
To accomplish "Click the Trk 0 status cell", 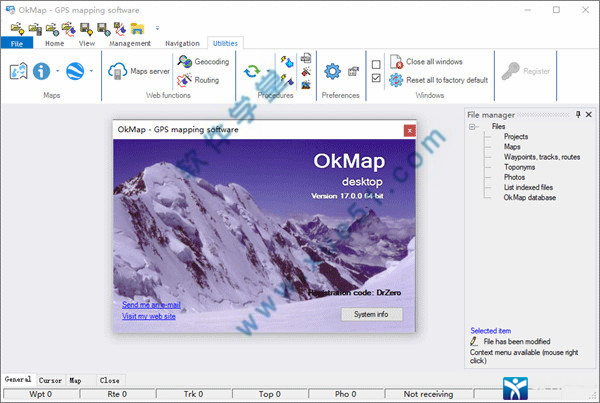I will 194,394.
